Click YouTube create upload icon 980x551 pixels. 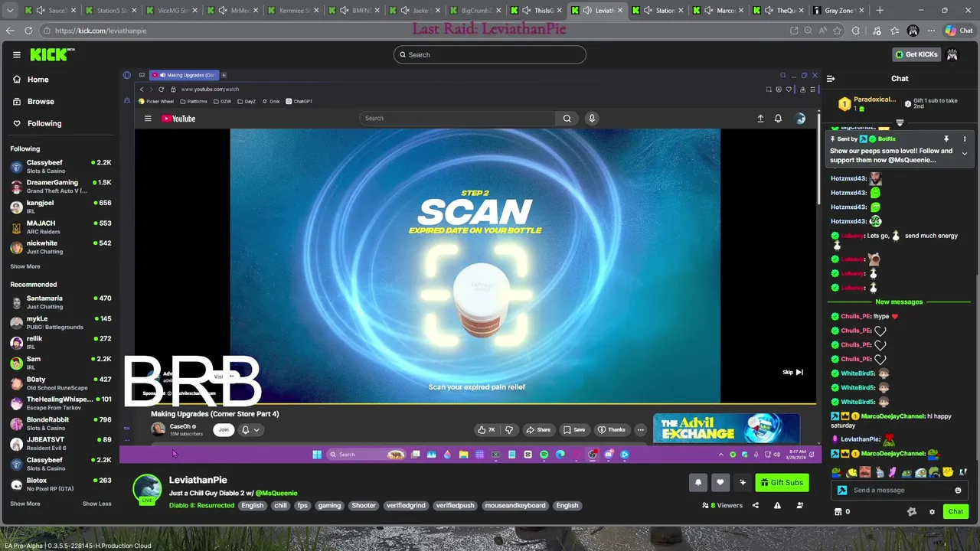tap(760, 119)
